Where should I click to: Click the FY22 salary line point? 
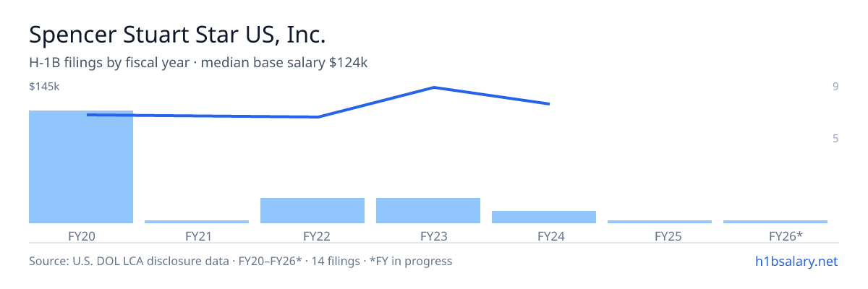point(318,117)
